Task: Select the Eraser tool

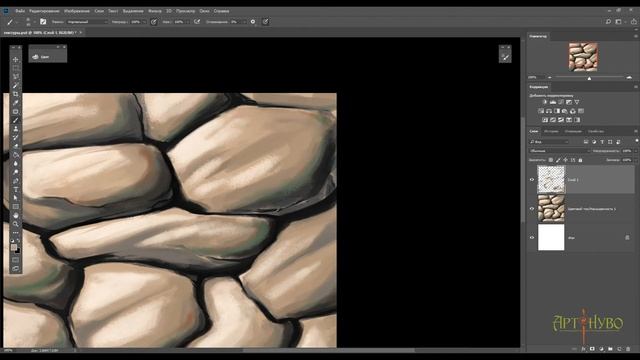Action: coord(16,146)
